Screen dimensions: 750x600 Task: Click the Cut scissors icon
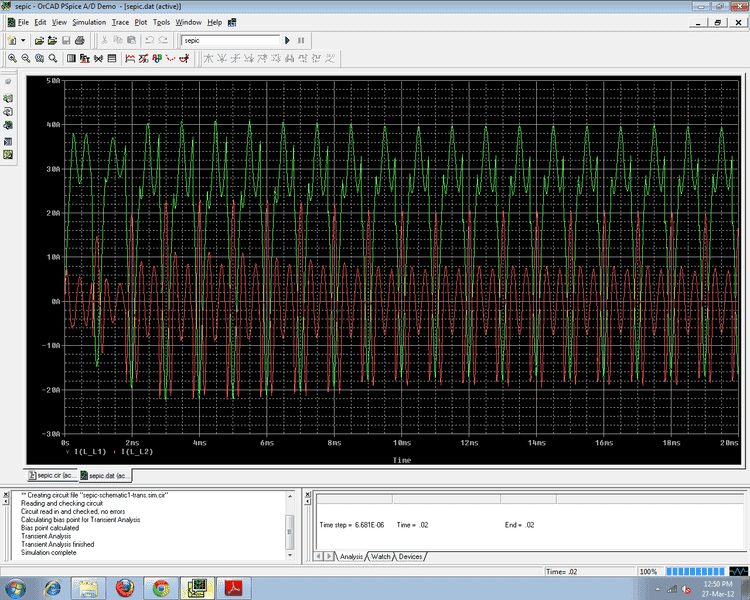(104, 40)
